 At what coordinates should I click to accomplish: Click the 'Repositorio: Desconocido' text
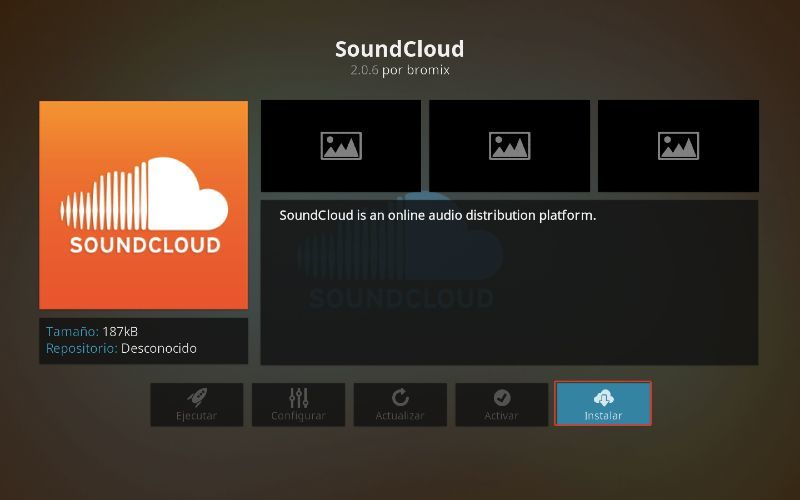click(x=121, y=348)
